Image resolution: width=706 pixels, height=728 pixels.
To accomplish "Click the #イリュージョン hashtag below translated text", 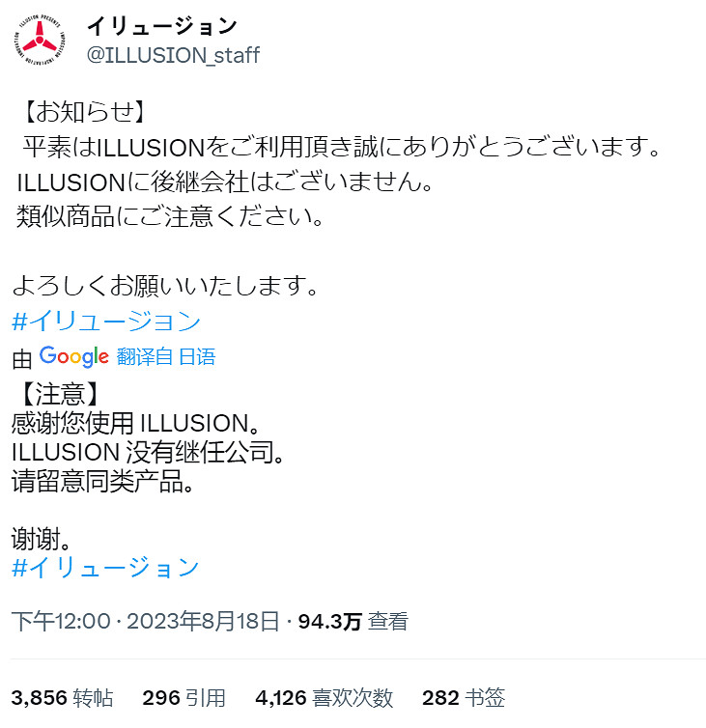I will tap(105, 567).
